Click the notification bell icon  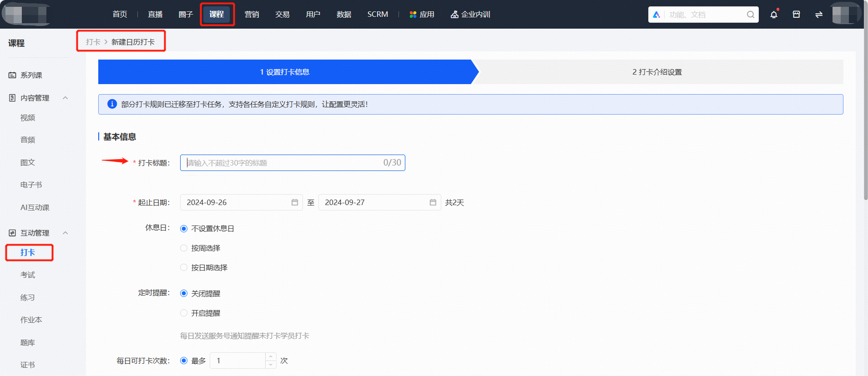tap(773, 15)
